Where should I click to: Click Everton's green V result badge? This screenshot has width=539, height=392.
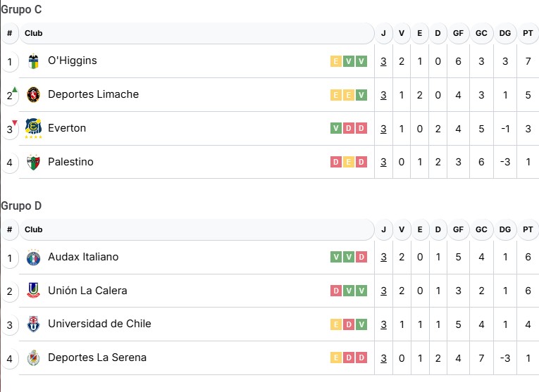click(335, 129)
